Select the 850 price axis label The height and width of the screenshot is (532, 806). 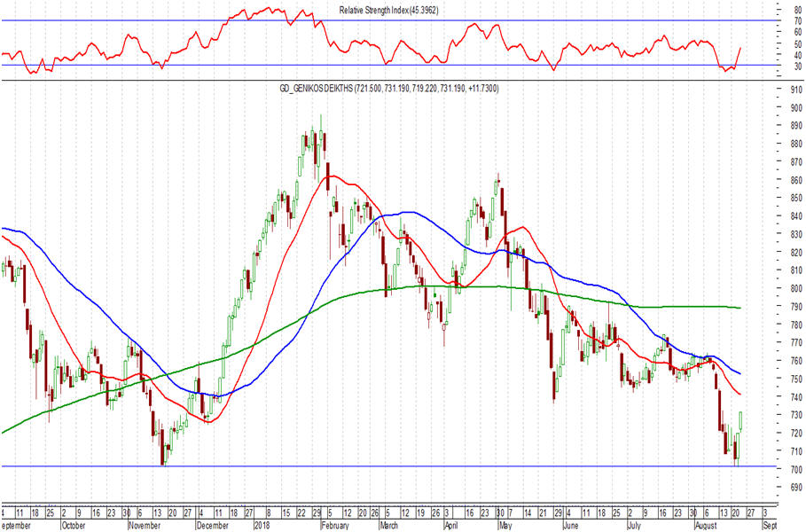point(796,198)
